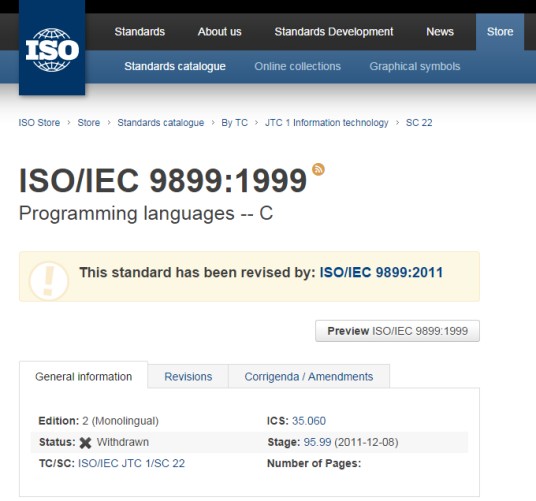Open the stage 95.99 link
Screen dimensions: 536x501
point(317,442)
